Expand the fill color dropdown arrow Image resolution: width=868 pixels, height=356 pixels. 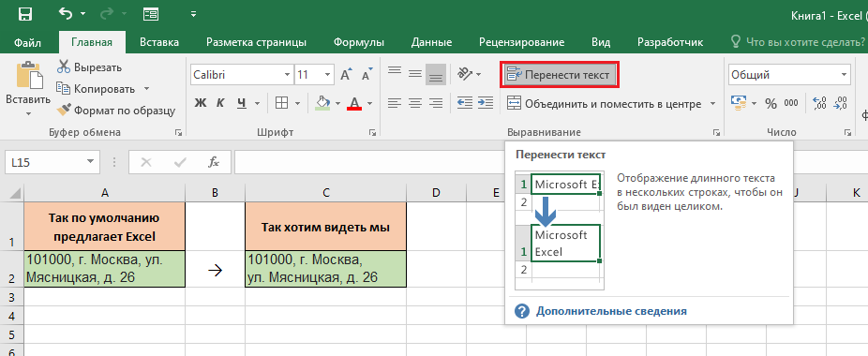(x=337, y=103)
